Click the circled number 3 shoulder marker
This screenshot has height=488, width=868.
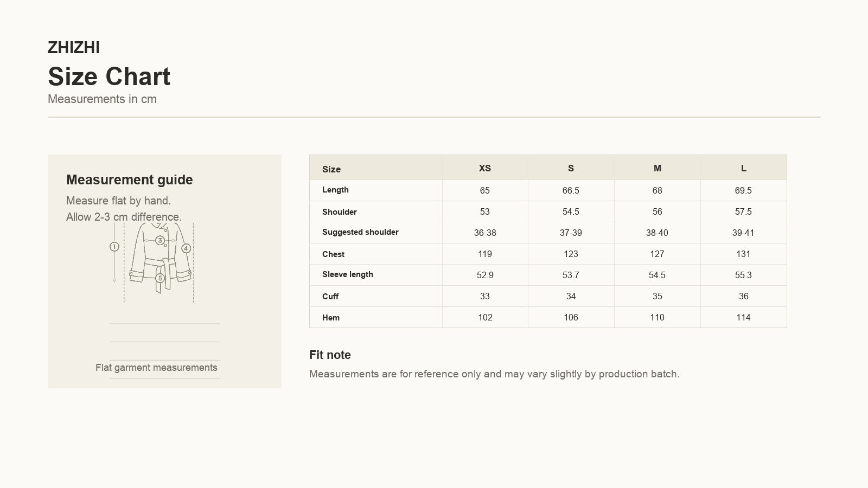pyautogui.click(x=160, y=240)
